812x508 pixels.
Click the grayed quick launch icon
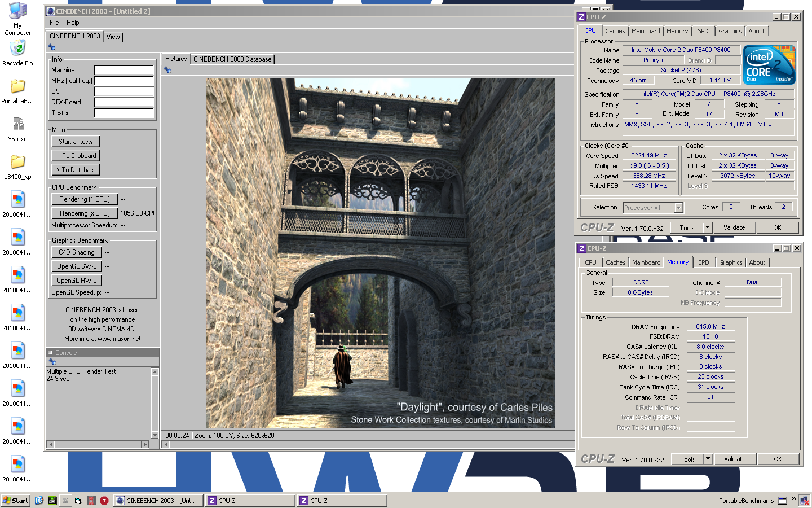coord(65,501)
